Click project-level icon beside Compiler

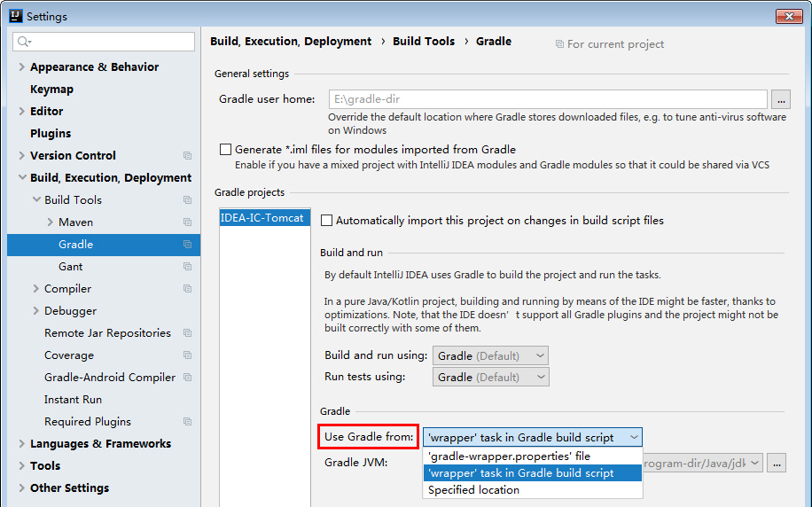187,288
